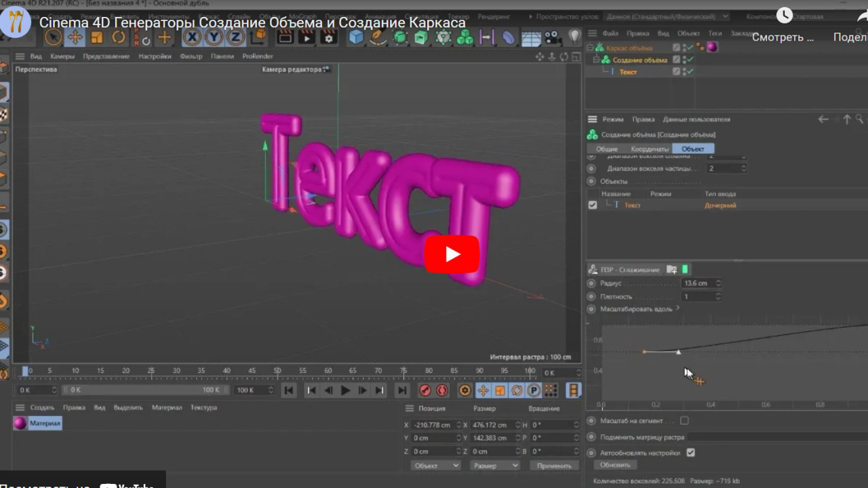
Task: Toggle autokeying red button
Action: [x=442, y=390]
